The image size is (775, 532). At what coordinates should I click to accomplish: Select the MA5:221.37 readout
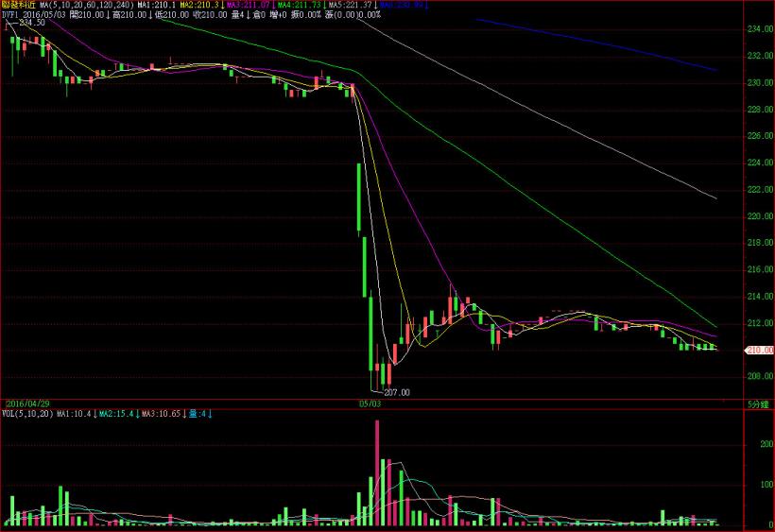(x=350, y=5)
